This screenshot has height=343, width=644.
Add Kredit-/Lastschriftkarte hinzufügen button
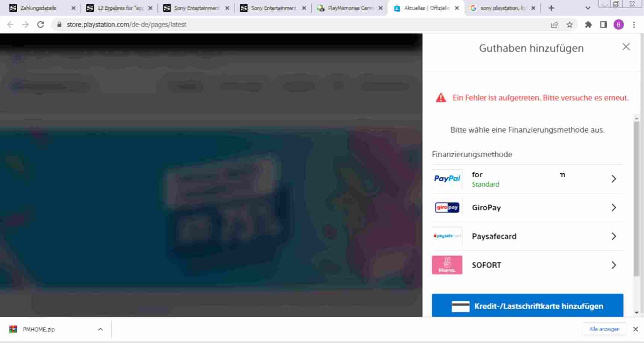pos(527,306)
